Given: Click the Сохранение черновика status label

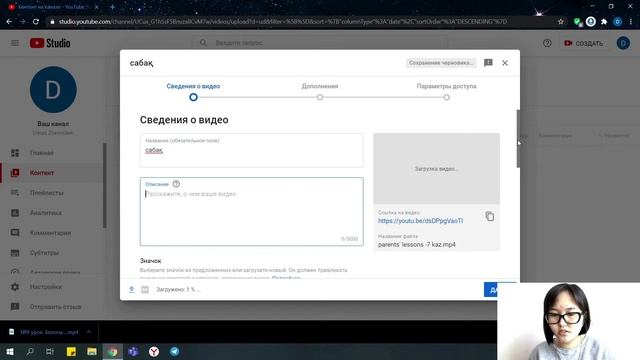Looking at the screenshot, I should pyautogui.click(x=441, y=63).
